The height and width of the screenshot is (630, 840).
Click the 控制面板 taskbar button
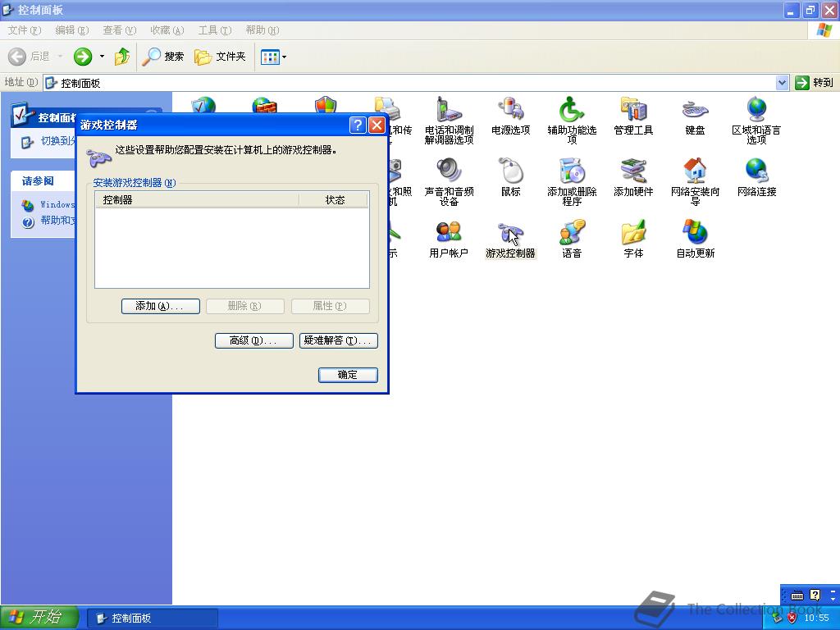(x=152, y=618)
